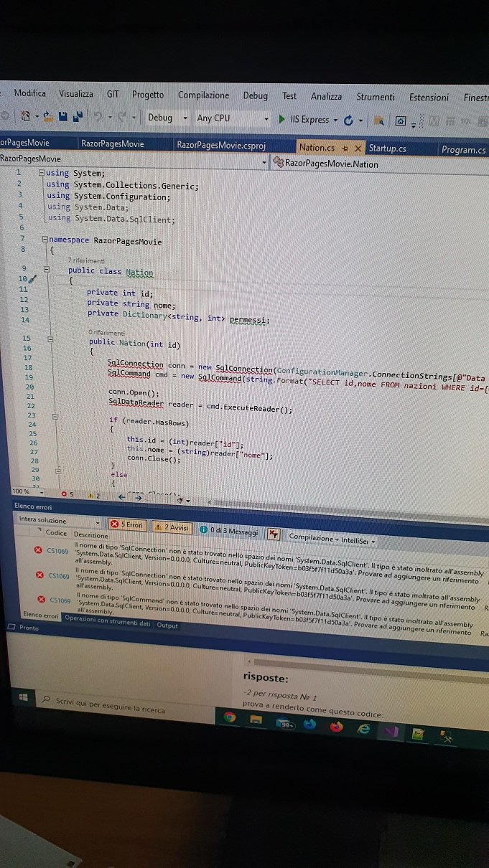Image resolution: width=489 pixels, height=868 pixels.
Task: Click the screwdriver quick action icon at line 10
Action: tap(32, 278)
